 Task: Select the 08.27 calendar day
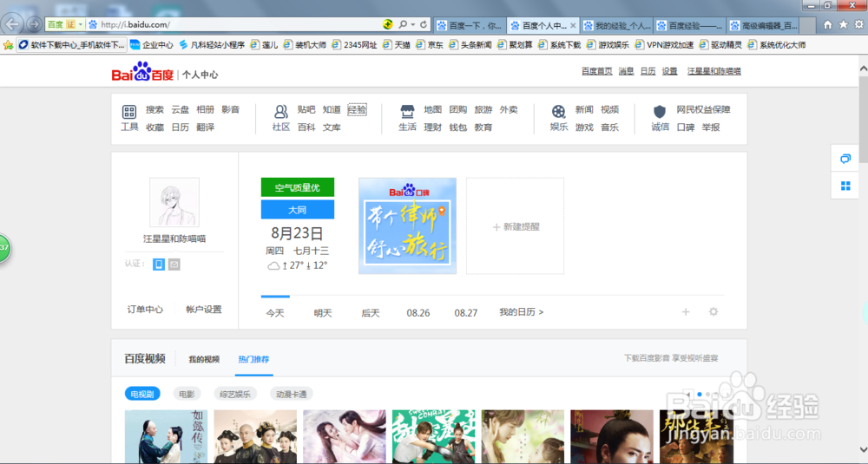pyautogui.click(x=465, y=313)
